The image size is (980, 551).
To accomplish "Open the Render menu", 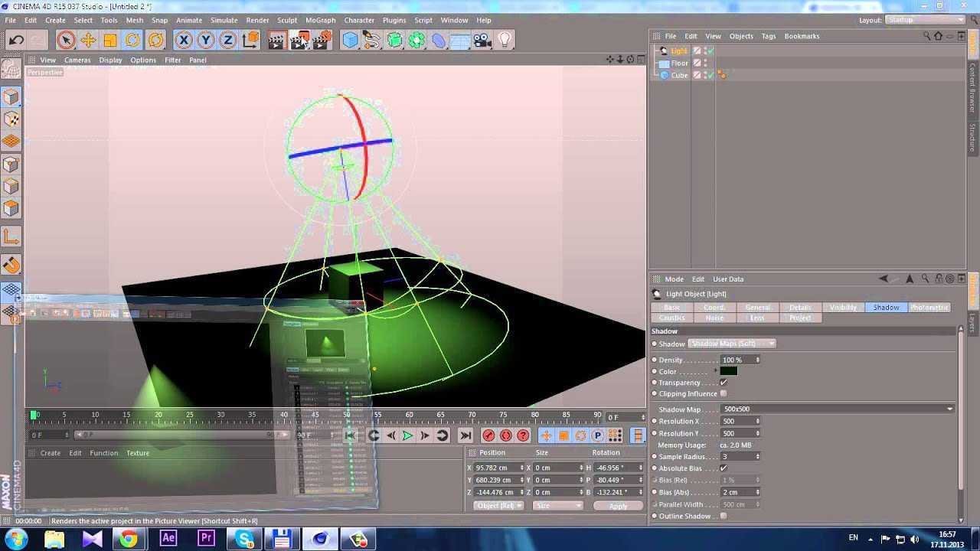I will point(257,20).
